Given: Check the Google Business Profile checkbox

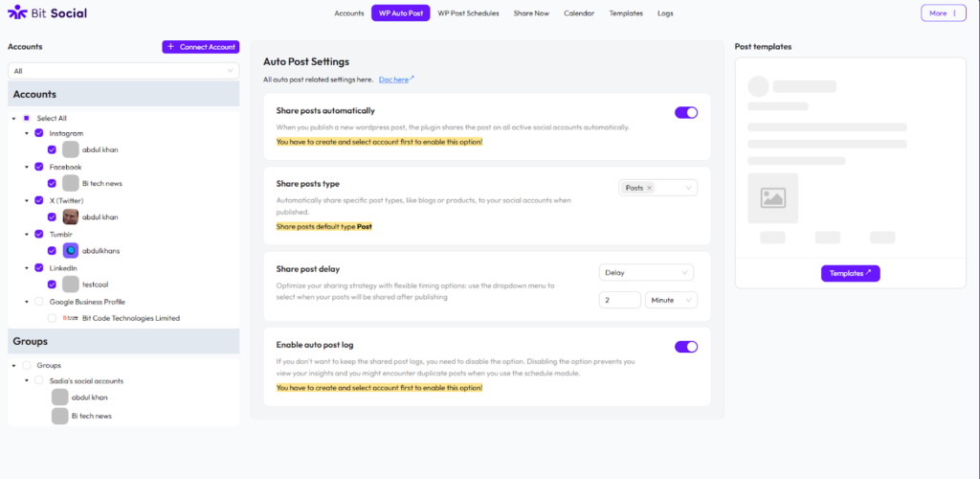Looking at the screenshot, I should (39, 301).
